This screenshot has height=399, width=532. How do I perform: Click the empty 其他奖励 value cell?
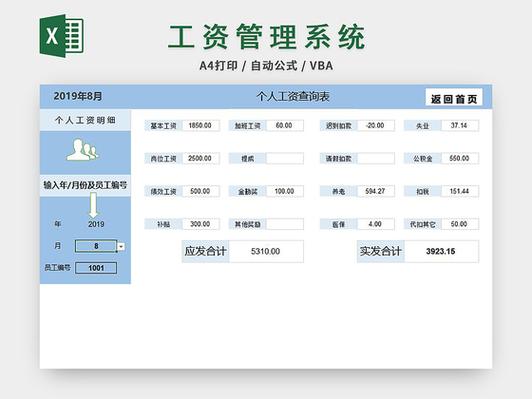[x=285, y=224]
